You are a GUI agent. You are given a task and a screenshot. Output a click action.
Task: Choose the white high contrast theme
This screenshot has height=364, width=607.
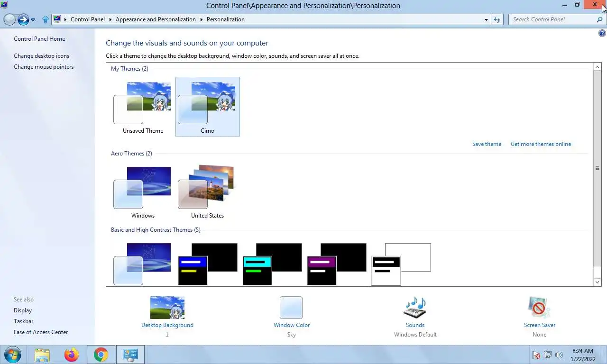pyautogui.click(x=401, y=264)
